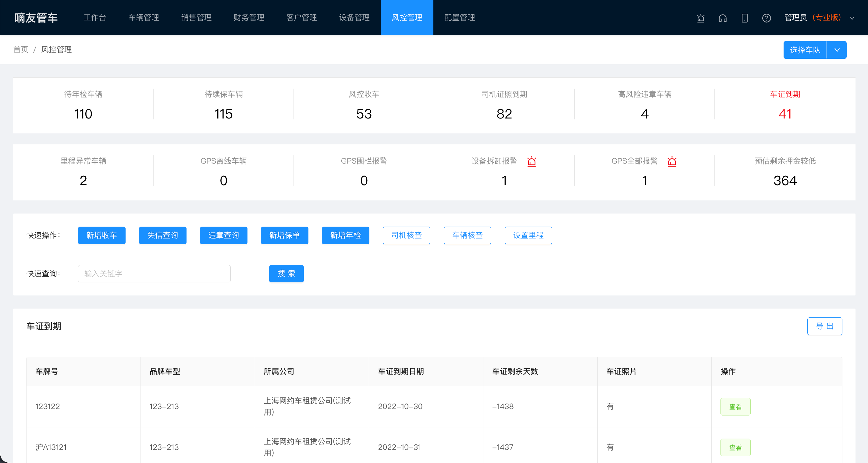This screenshot has height=463, width=868.
Task: Click the 选择车队 button
Action: (805, 50)
